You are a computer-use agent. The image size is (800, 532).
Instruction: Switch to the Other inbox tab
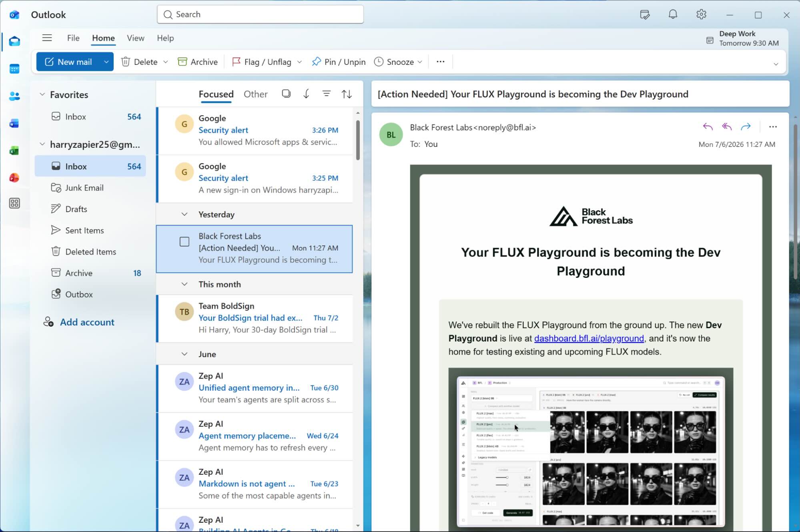point(255,94)
